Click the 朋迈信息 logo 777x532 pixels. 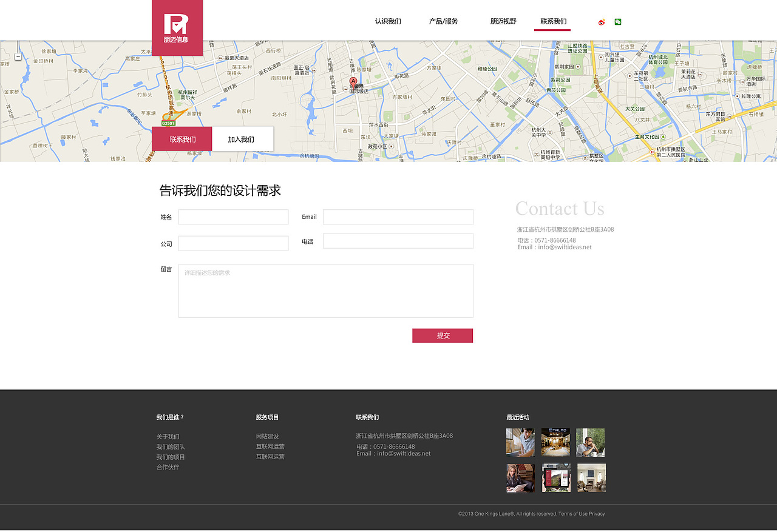pos(177,28)
